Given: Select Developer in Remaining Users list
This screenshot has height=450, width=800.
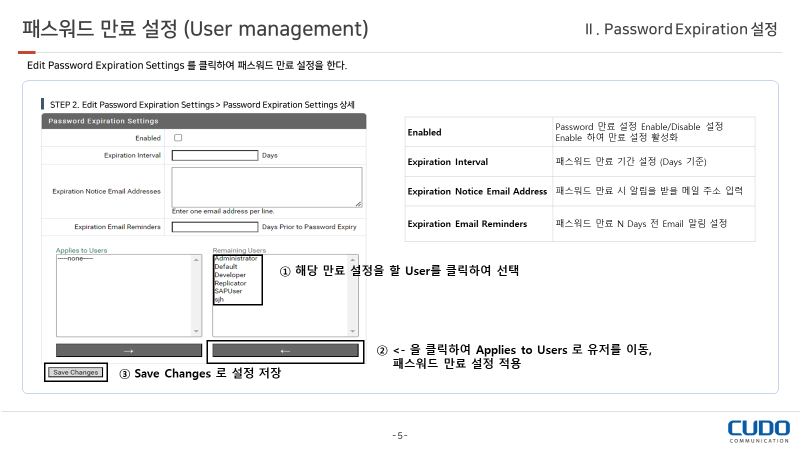Looking at the screenshot, I should [x=230, y=275].
